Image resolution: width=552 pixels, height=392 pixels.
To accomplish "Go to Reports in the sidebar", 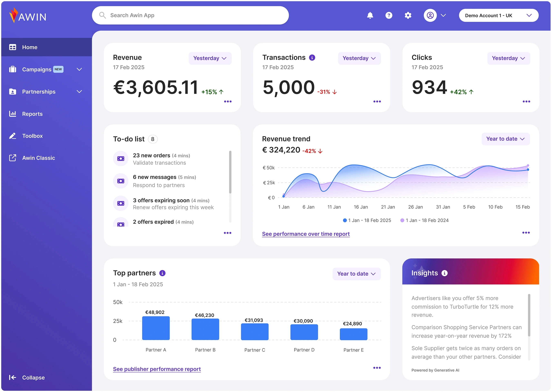I will pyautogui.click(x=32, y=114).
